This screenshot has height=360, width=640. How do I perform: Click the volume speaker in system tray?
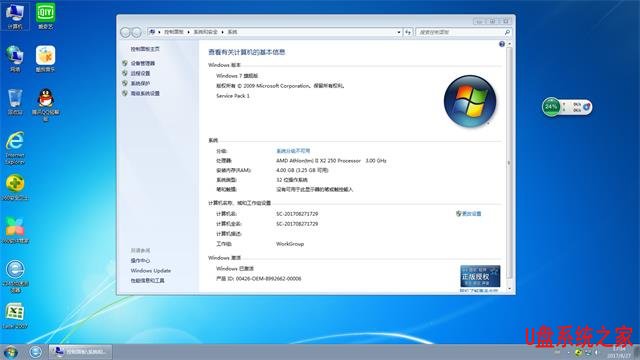[x=596, y=352]
